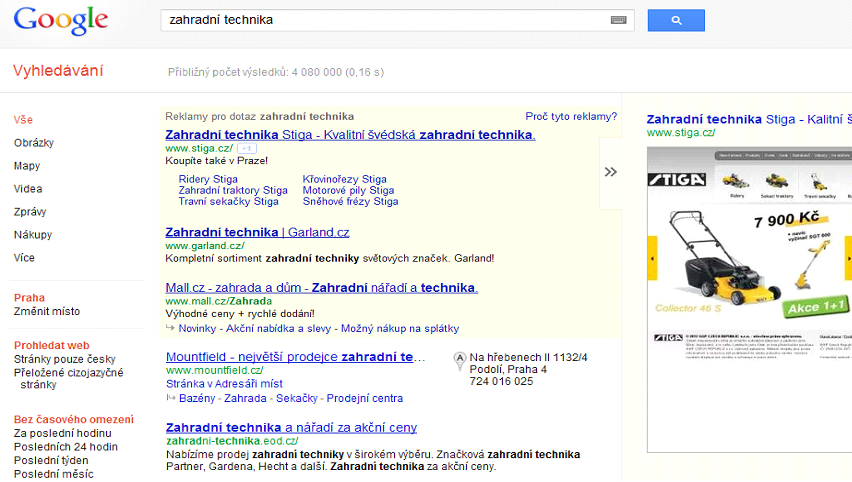Switch to 'Videa' results
The height and width of the screenshot is (482, 852).
pos(28,189)
